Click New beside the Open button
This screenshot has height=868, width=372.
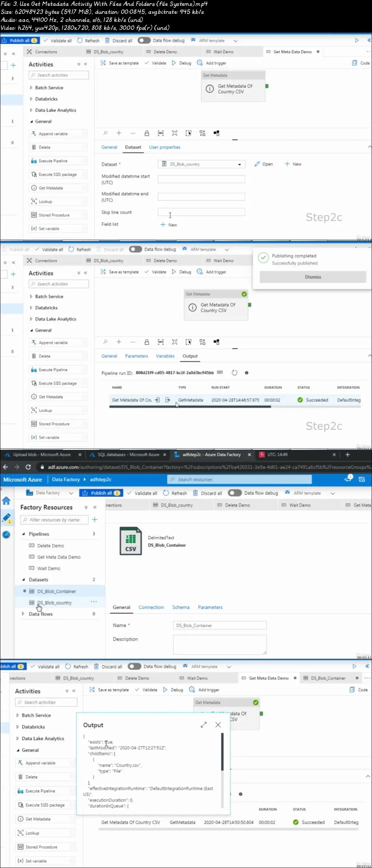[x=293, y=164]
